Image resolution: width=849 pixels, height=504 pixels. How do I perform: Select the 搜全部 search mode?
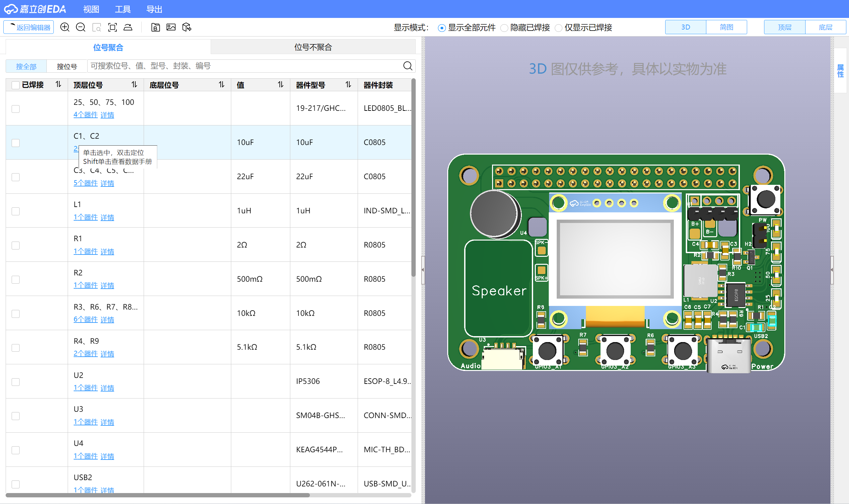[x=26, y=66]
